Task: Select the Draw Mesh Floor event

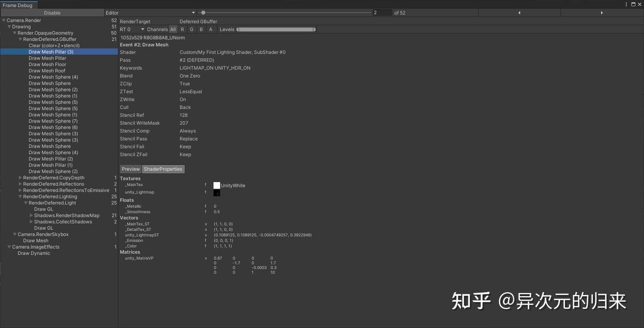Action: pos(47,64)
